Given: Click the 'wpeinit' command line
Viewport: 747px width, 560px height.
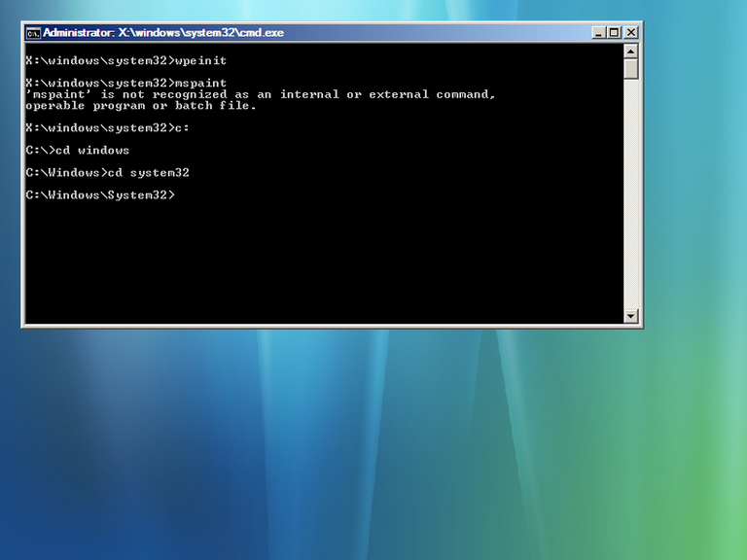Looking at the screenshot, I should coord(126,61).
